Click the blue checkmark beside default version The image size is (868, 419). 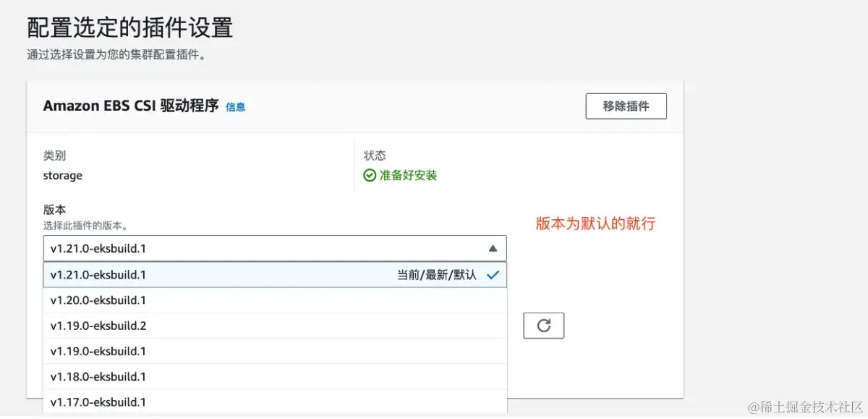click(493, 275)
